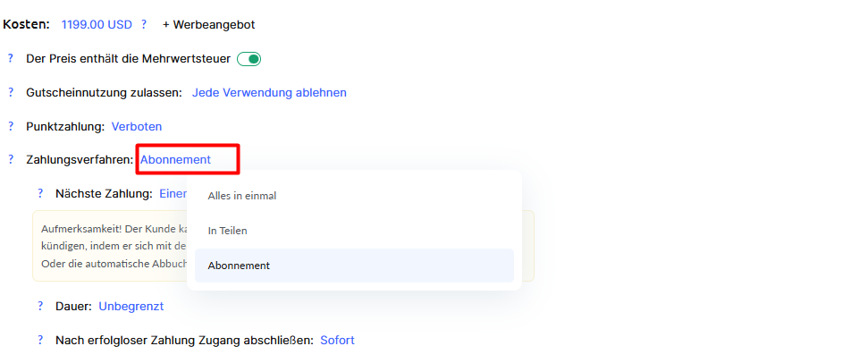Click the 1199.00 USD price link
The image size is (868, 363).
(96, 24)
